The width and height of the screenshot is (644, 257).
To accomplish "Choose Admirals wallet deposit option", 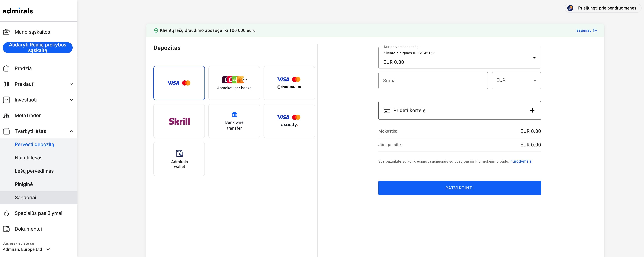I will [x=179, y=159].
